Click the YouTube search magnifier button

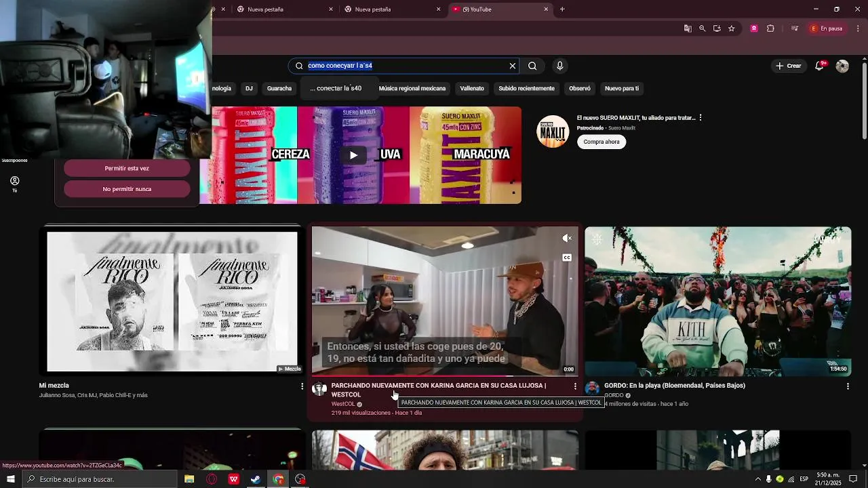[532, 66]
